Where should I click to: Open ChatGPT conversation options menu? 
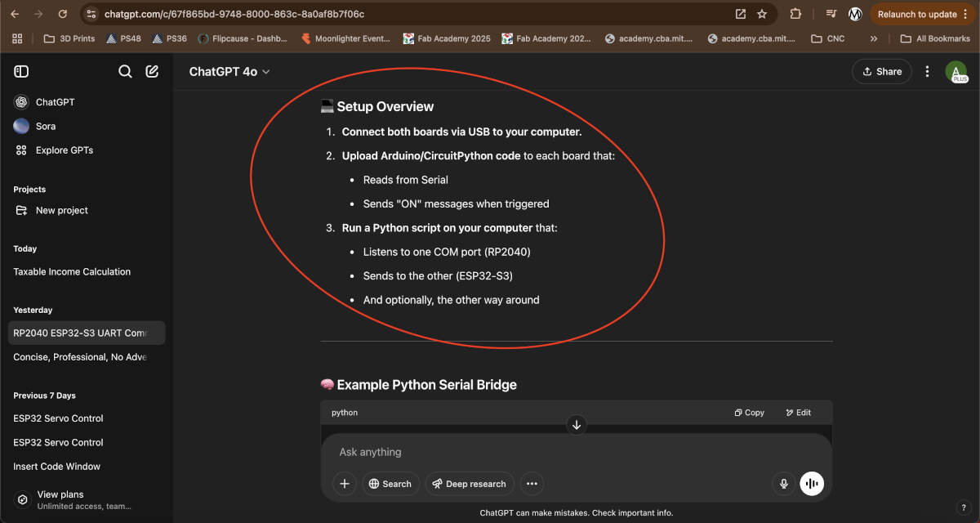coord(927,72)
